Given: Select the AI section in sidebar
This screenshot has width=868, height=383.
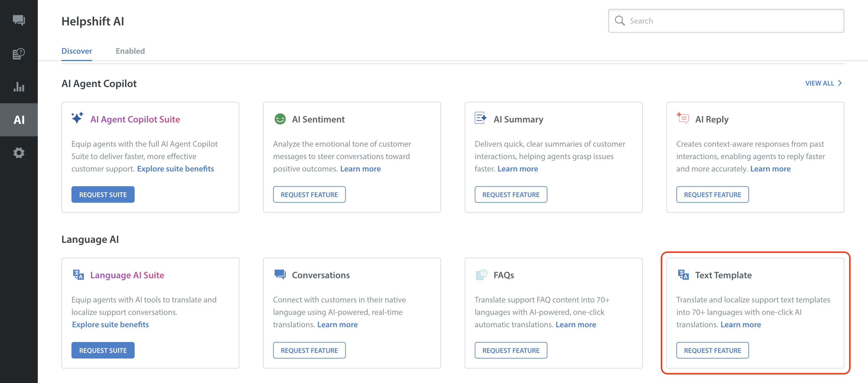Looking at the screenshot, I should [x=19, y=120].
